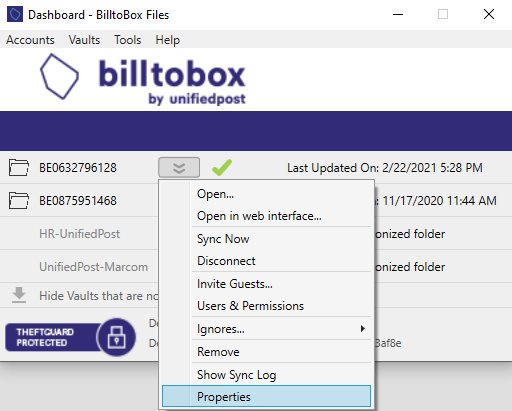Open the Vaults menu
Screen dimensions: 512x411
(84, 40)
